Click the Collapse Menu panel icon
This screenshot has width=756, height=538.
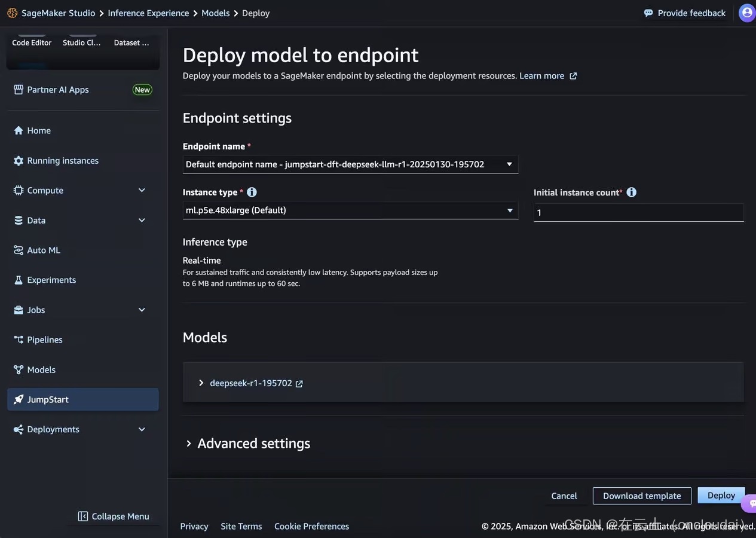pyautogui.click(x=83, y=516)
